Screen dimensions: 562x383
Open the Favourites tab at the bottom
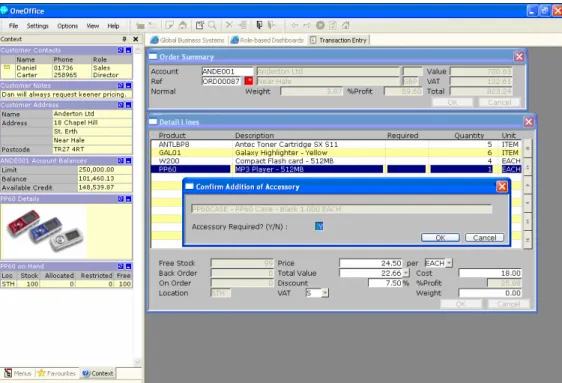click(57, 373)
